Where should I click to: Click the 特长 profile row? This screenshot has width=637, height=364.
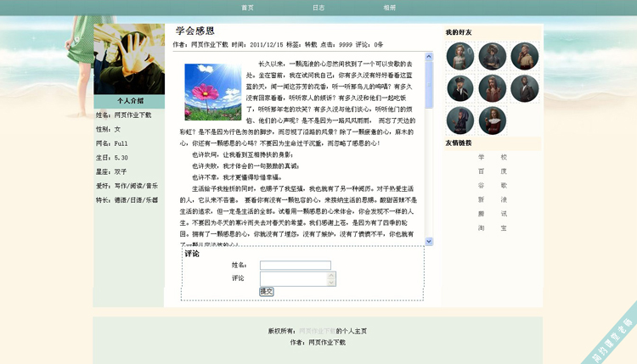tap(127, 200)
